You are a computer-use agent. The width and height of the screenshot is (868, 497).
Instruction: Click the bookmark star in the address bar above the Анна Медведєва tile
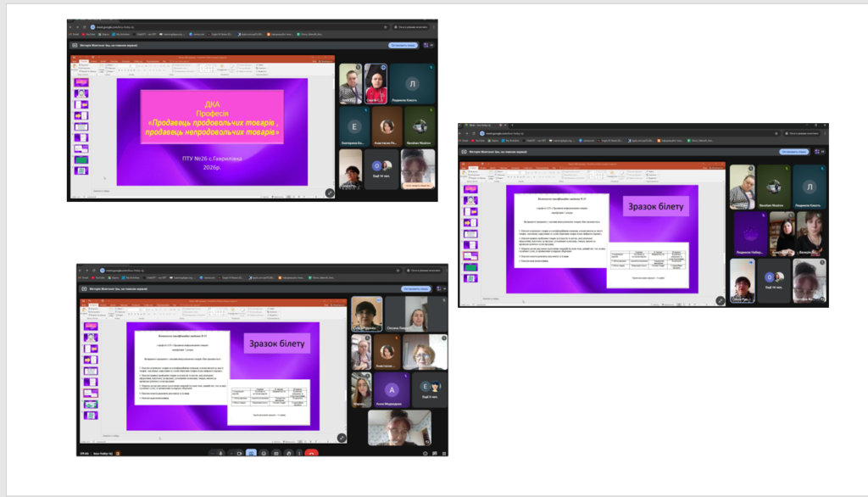pyautogui.click(x=398, y=270)
